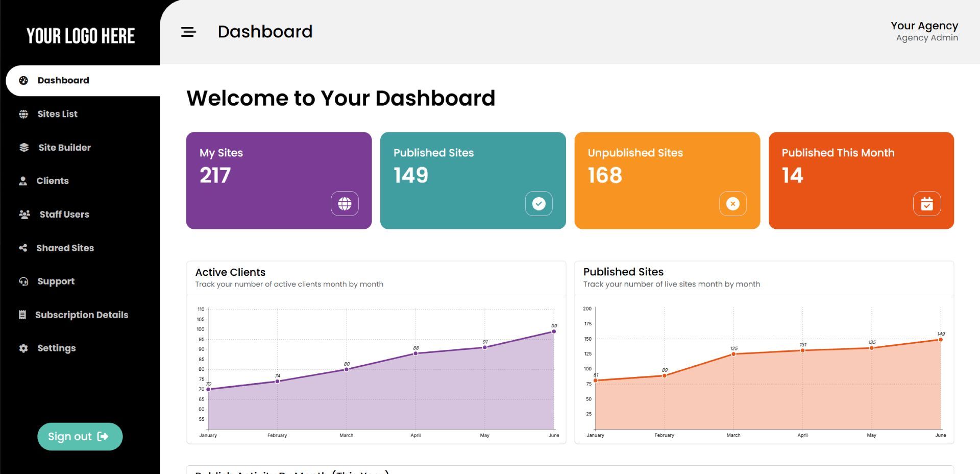The image size is (980, 474).
Task: Toggle the hamburger sidebar menu icon
Action: click(188, 32)
